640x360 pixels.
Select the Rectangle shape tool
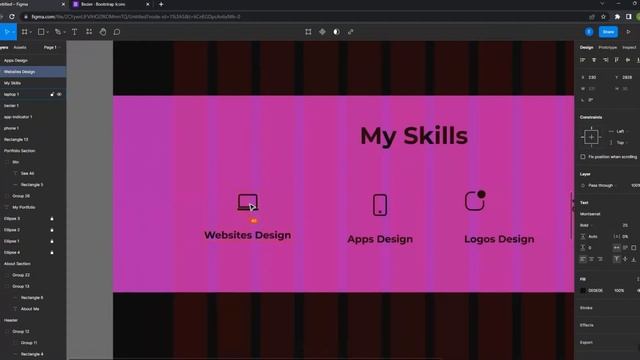click(41, 32)
